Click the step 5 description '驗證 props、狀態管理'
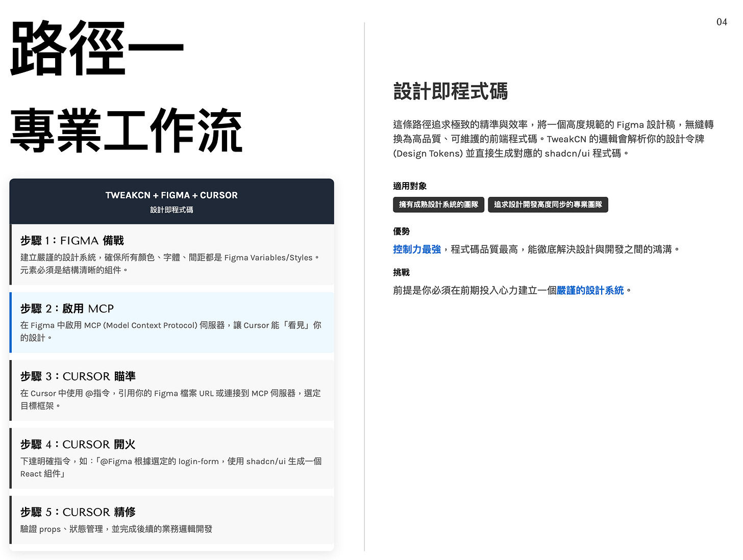 (116, 529)
